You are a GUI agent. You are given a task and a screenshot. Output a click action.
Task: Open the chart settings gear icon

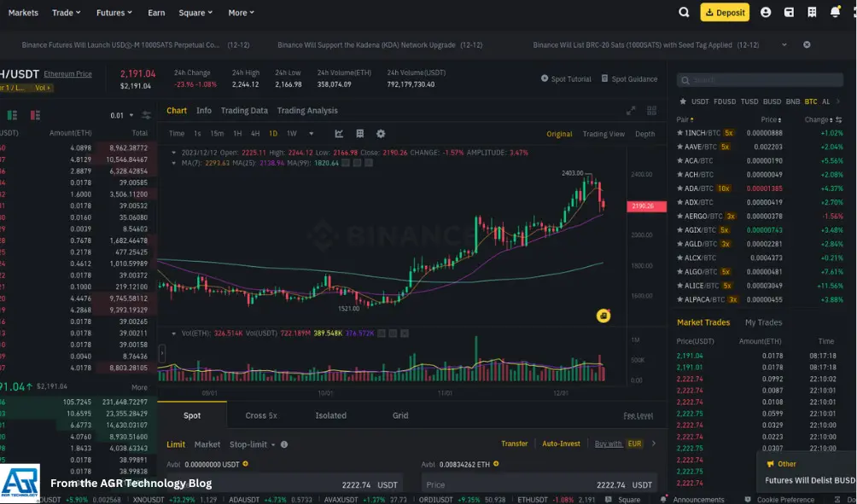[381, 134]
